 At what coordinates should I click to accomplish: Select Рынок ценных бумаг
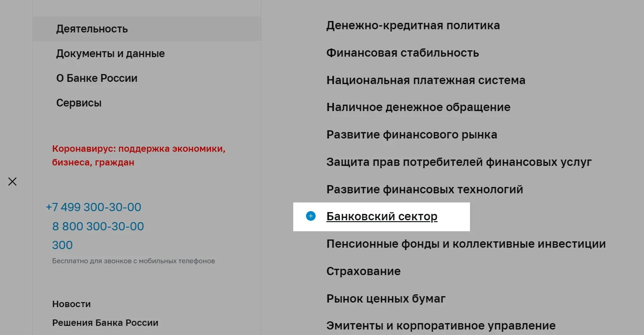coord(386,299)
